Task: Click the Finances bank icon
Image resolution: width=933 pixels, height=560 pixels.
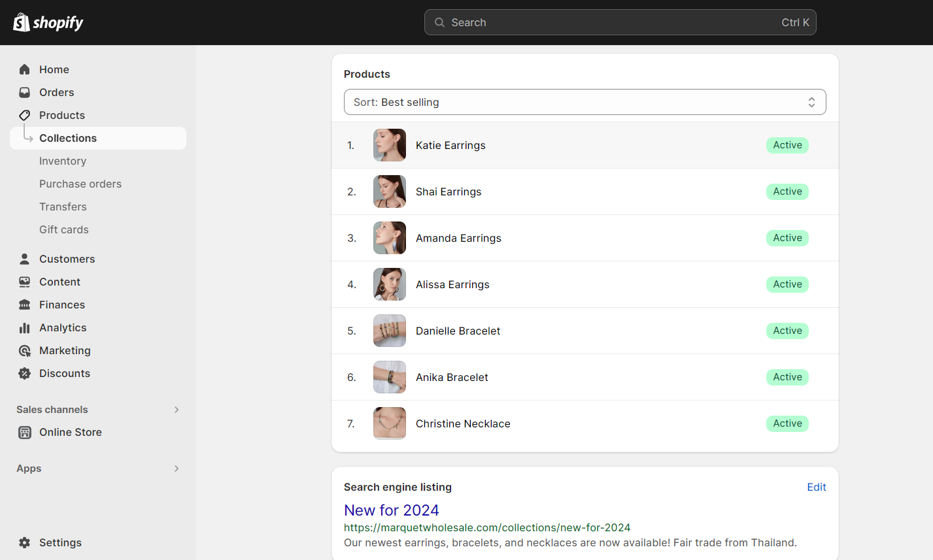Action: coord(25,305)
